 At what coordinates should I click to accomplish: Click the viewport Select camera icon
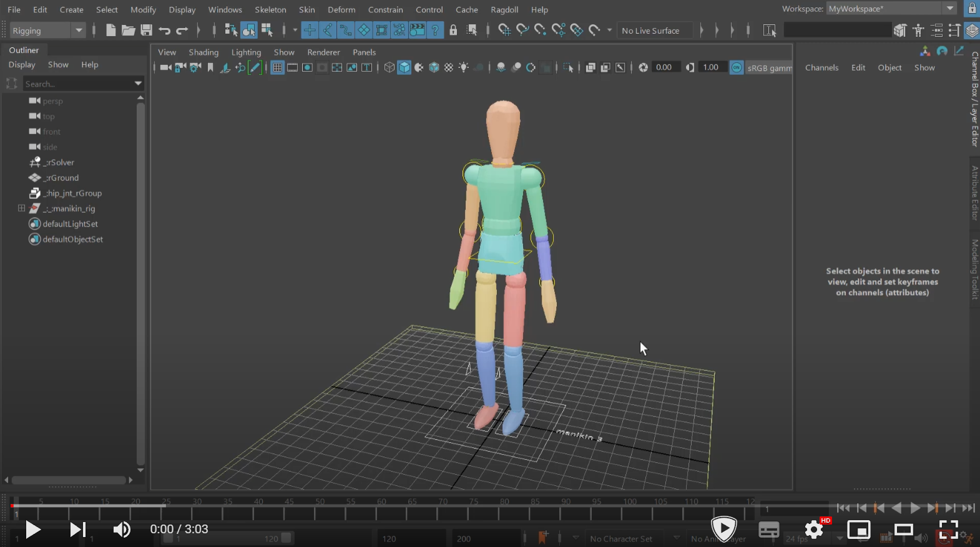click(165, 67)
